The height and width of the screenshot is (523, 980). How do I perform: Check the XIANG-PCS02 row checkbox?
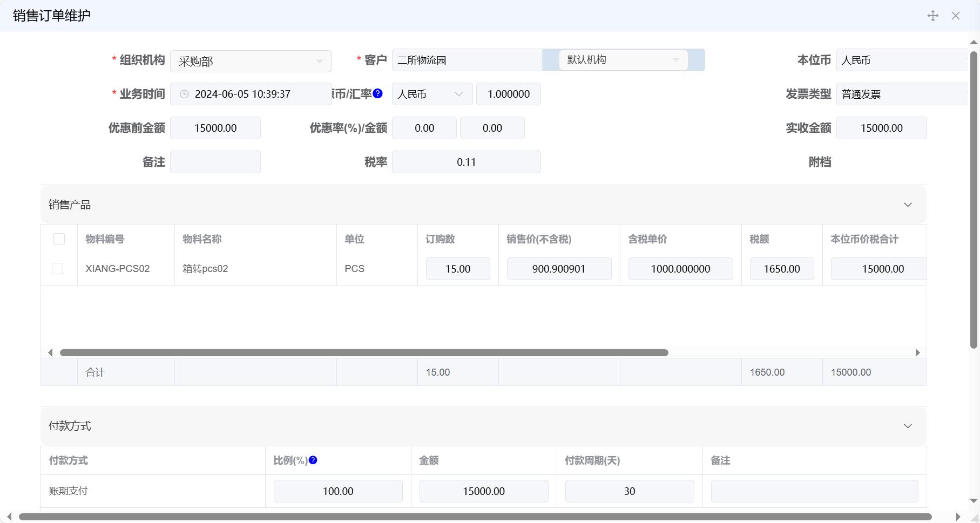57,268
